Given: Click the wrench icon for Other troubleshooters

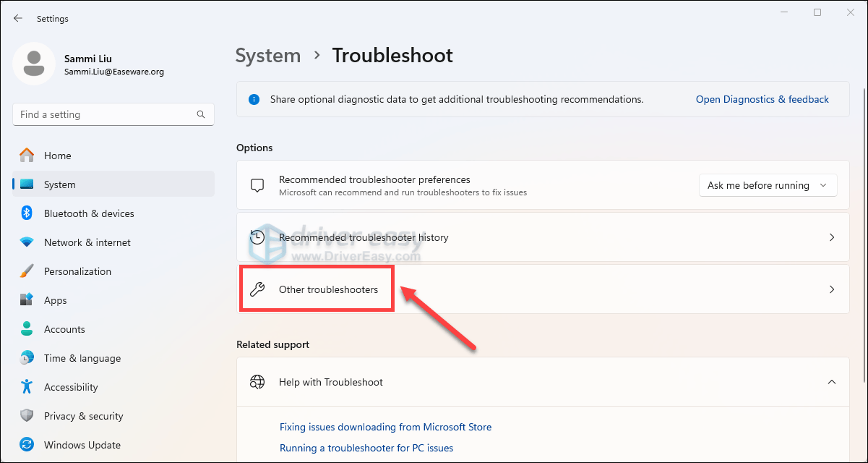Looking at the screenshot, I should 257,289.
